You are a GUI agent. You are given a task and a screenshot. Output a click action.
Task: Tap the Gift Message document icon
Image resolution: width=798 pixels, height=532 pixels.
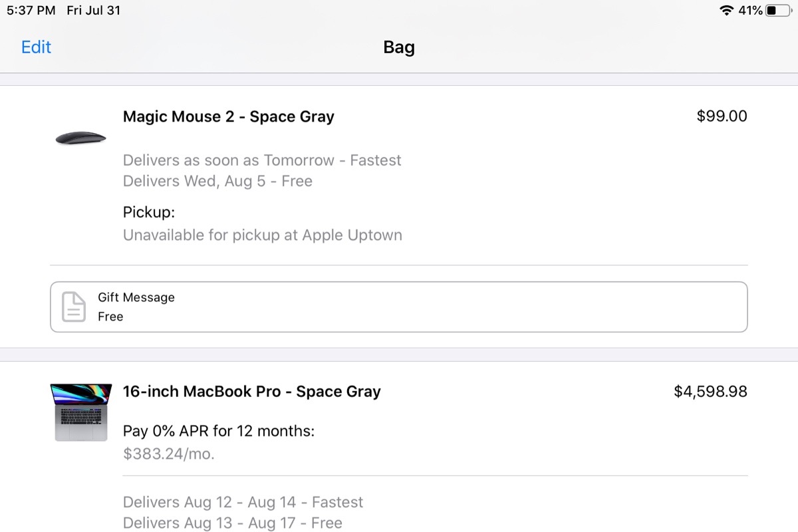(74, 307)
